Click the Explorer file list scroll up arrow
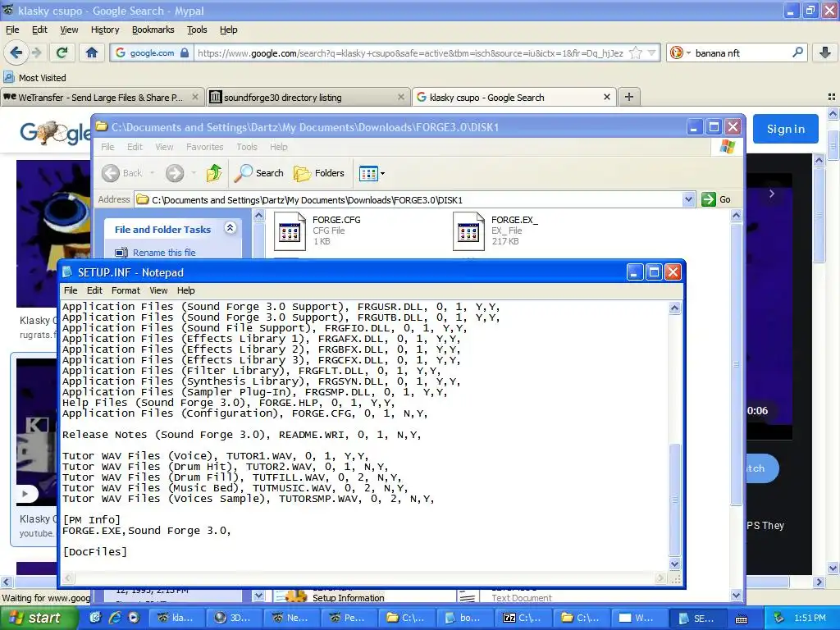840x630 pixels. [x=736, y=216]
